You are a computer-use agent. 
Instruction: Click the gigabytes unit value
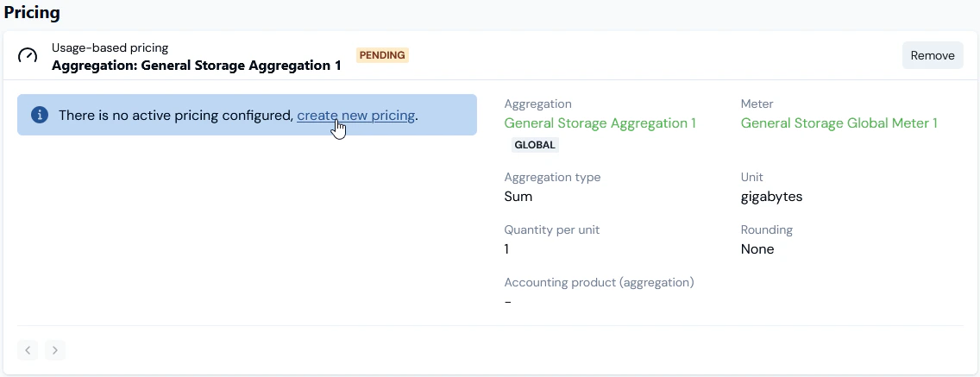pos(771,197)
